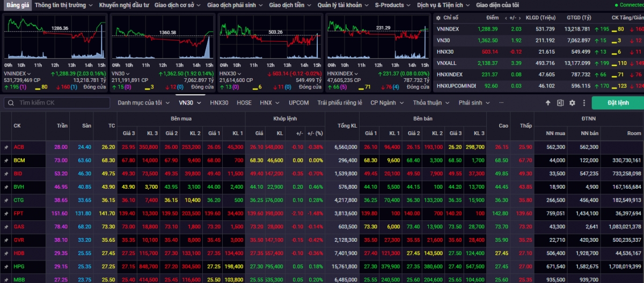Select VNALL row in index table
Viewport: 644px width, 283px height.
pyautogui.click(x=538, y=63)
